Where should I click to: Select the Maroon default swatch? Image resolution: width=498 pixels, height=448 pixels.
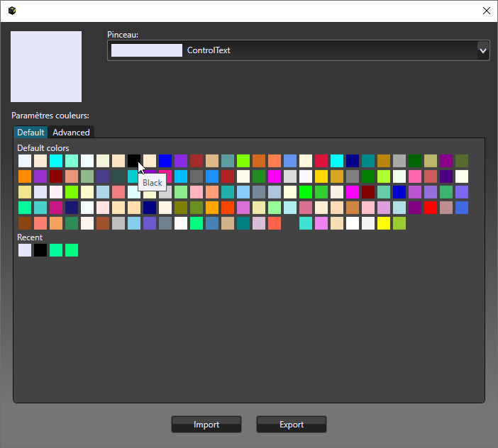point(368,192)
